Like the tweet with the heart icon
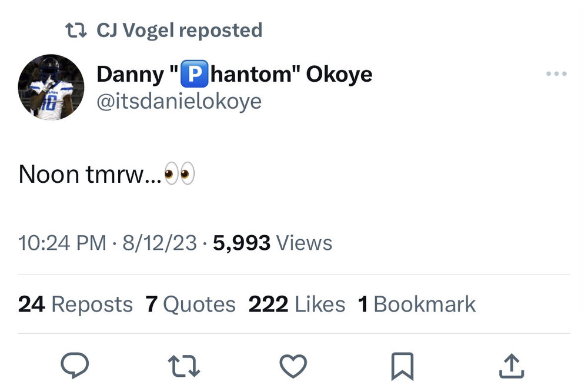The height and width of the screenshot is (385, 588). coord(293,366)
